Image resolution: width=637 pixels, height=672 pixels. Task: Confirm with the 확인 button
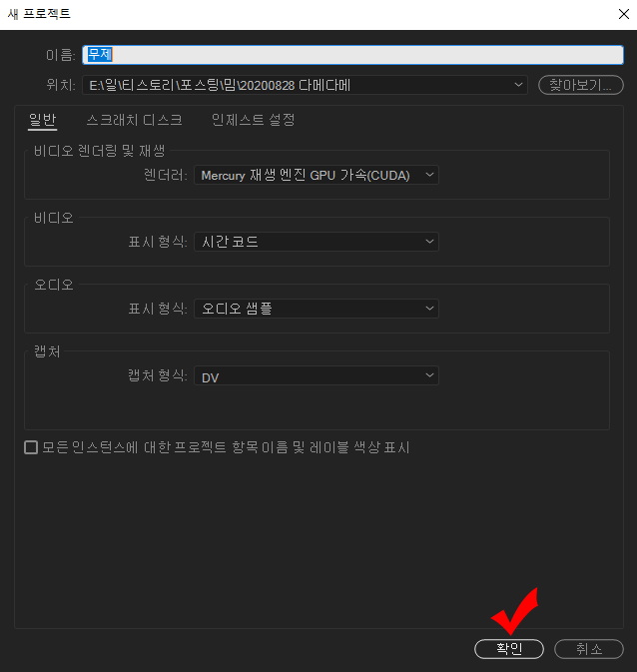509,649
